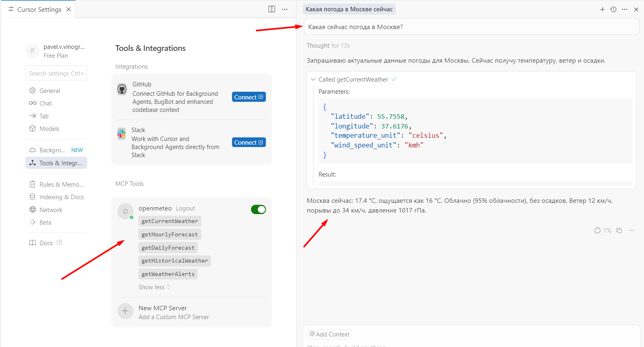Click the General gear icon
Screen dimensions: 644x347
(33, 90)
